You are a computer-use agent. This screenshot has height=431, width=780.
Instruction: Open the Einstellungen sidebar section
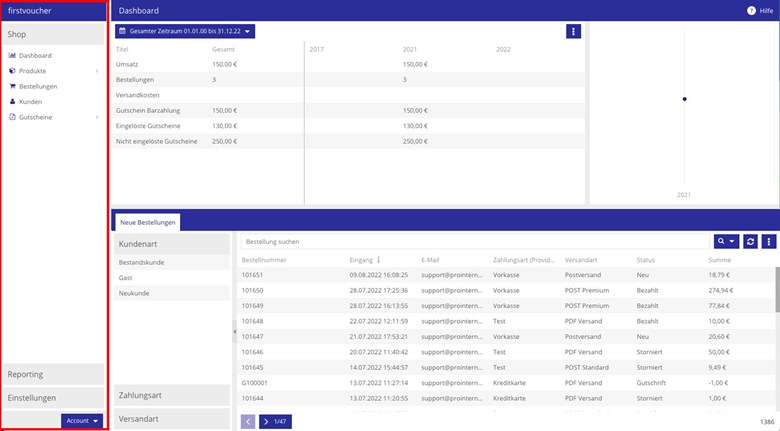coord(53,398)
